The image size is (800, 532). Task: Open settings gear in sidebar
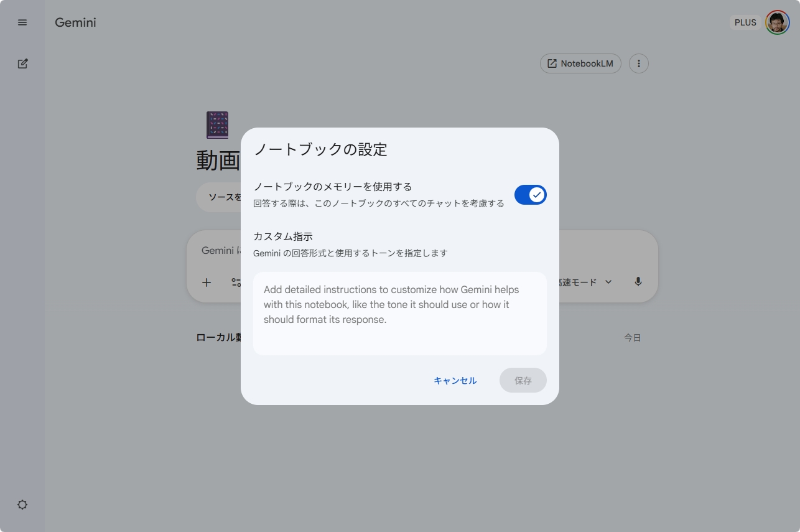pos(22,505)
